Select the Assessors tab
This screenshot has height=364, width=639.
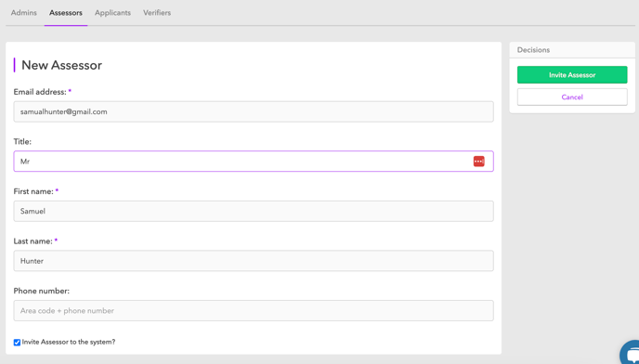(66, 13)
